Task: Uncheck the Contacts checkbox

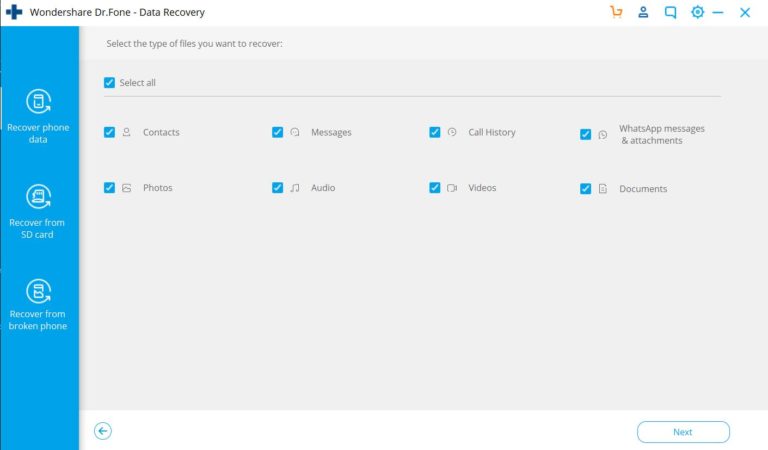Action: [109, 132]
